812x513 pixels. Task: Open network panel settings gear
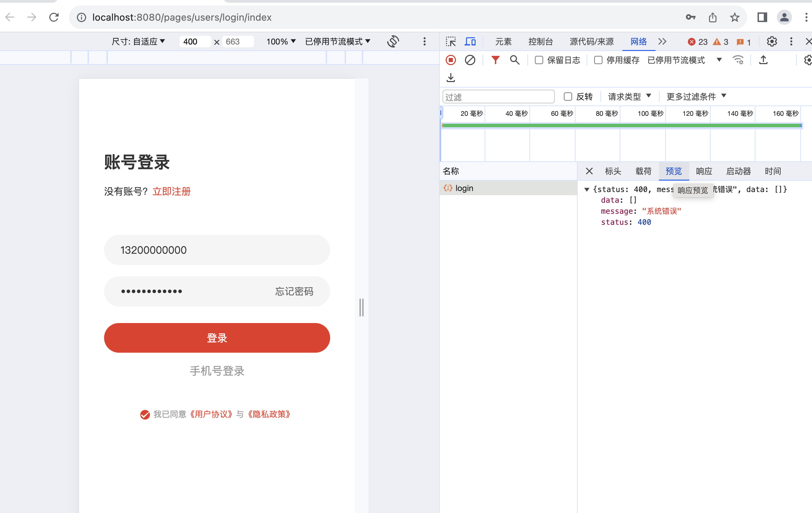click(x=808, y=60)
